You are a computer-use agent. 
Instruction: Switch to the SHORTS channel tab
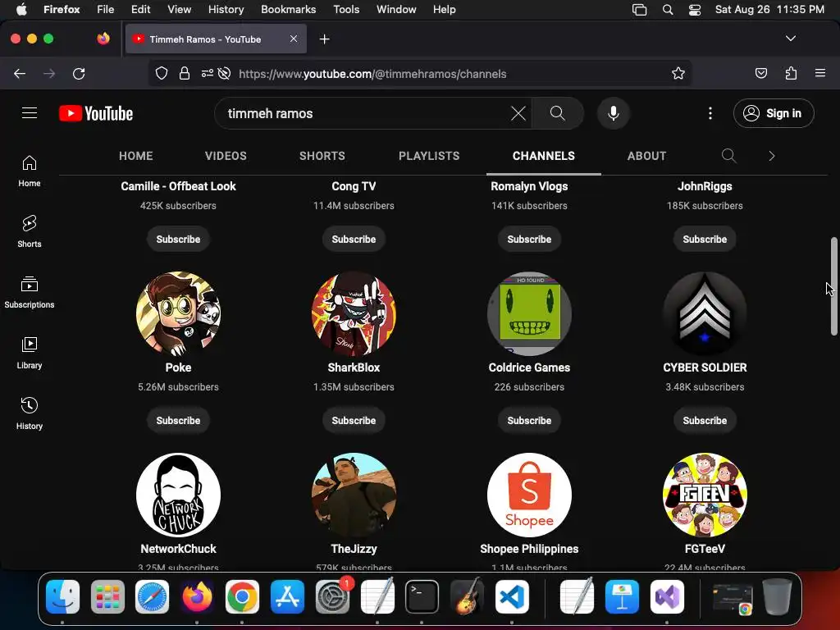point(322,156)
